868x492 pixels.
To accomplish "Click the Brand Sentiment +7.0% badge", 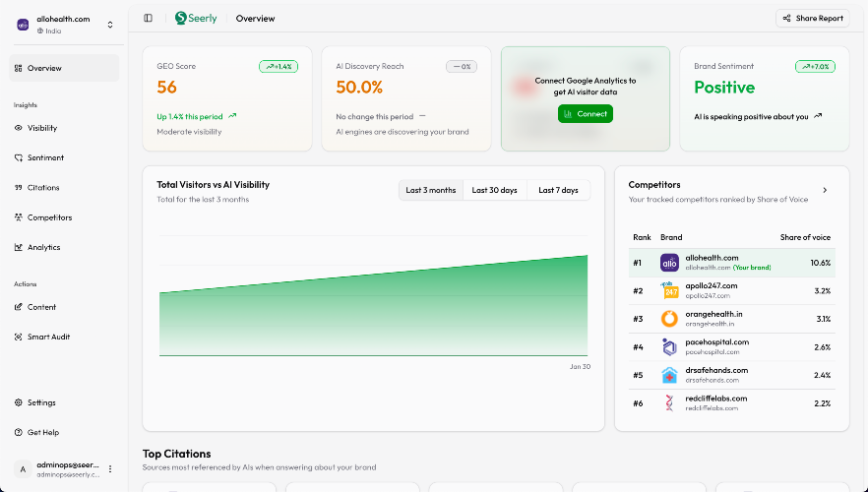I will 816,66.
